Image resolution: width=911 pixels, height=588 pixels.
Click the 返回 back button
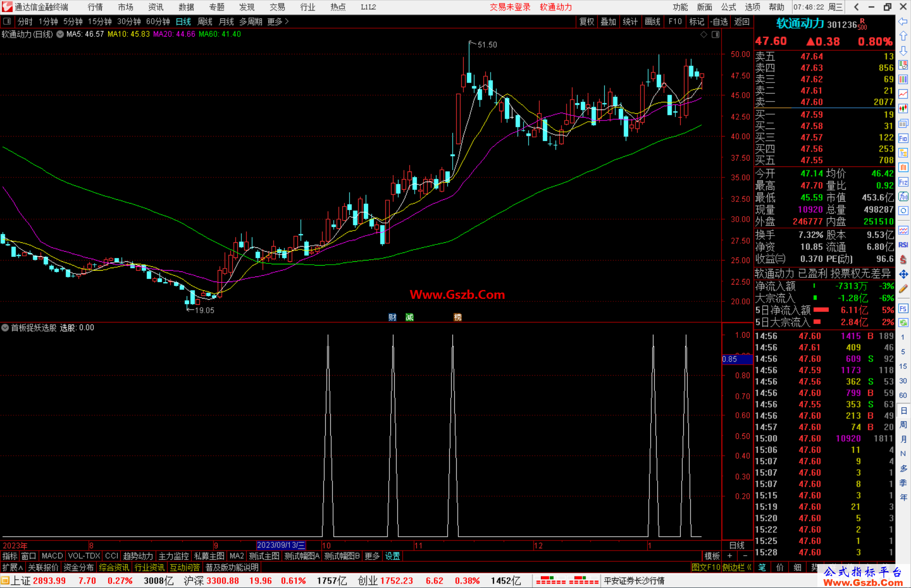[x=741, y=21]
